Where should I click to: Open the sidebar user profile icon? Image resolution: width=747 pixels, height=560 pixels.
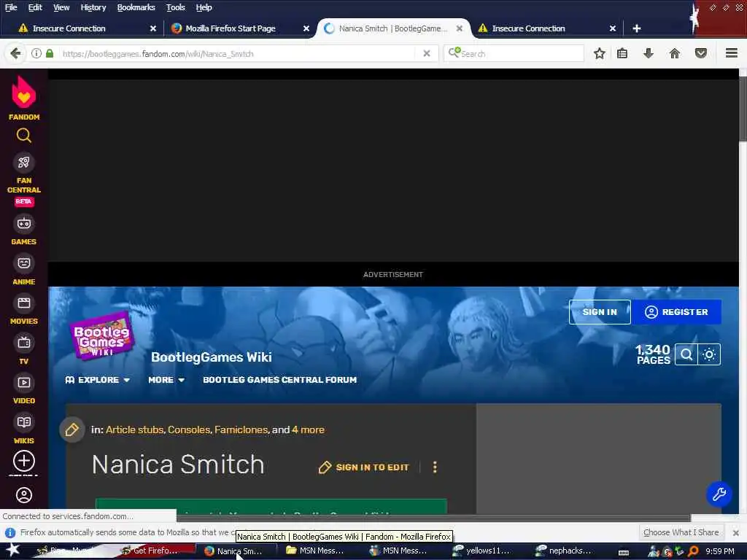tap(24, 495)
